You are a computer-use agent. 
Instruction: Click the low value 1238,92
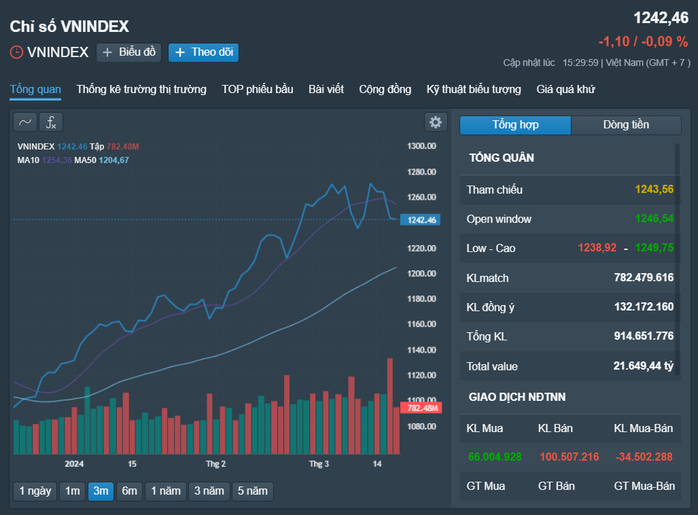point(597,248)
